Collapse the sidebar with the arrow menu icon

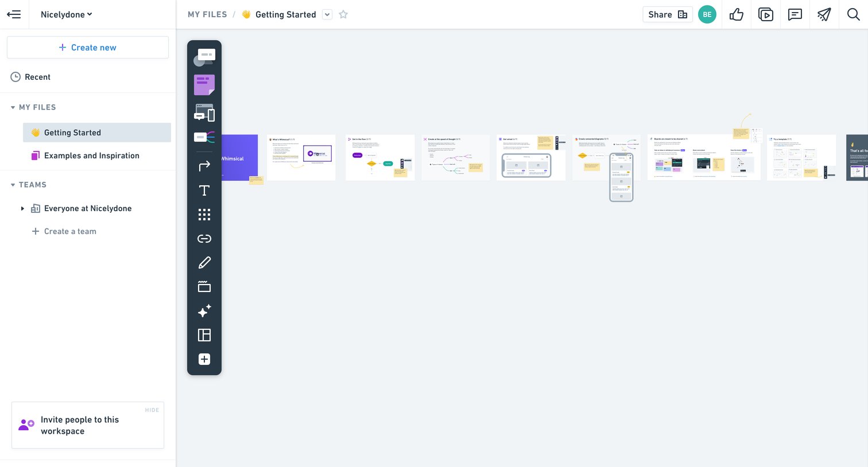point(14,14)
